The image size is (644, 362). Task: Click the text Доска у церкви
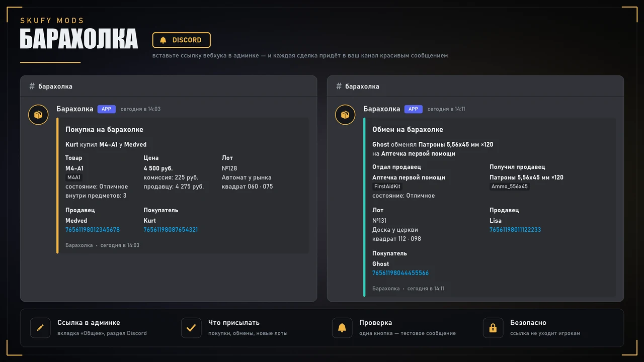[395, 230]
